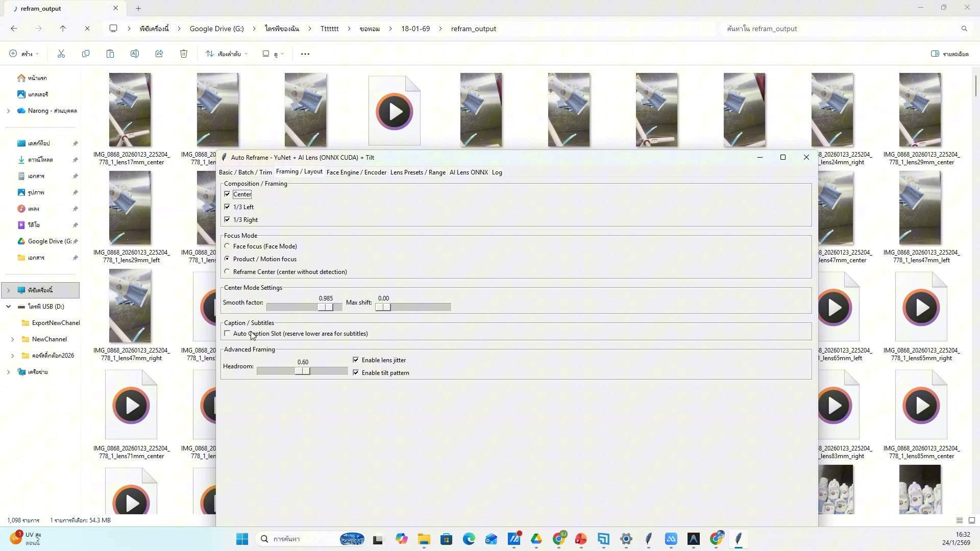Click the Cut scissors icon in toolbar

[x=61, y=54]
